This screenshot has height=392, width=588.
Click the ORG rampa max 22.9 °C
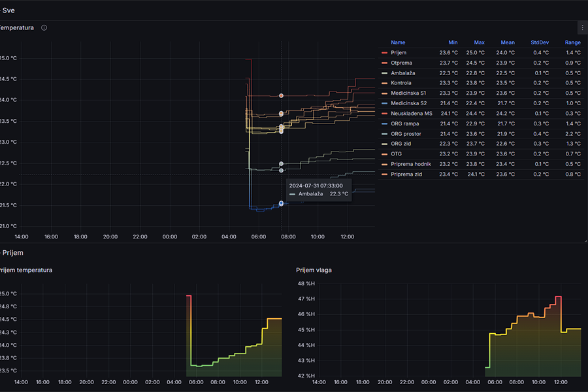(x=475, y=123)
